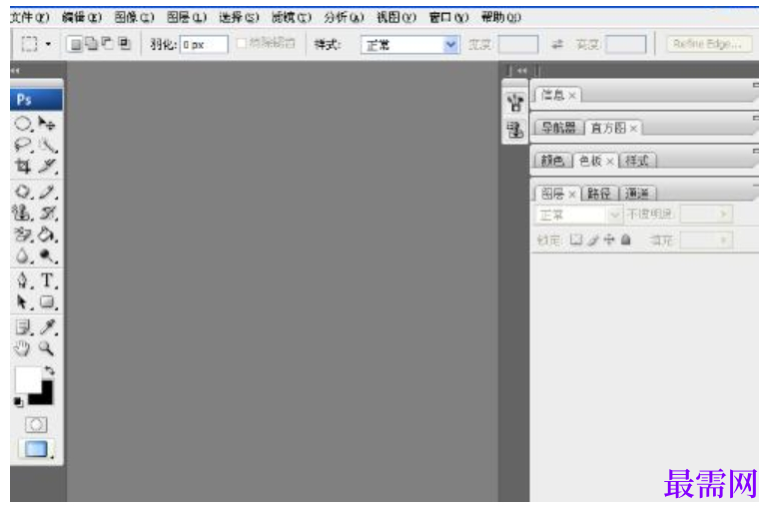Open the 信息 panel options menu
Image resolution: width=776 pixels, height=515 pixels.
point(756,86)
